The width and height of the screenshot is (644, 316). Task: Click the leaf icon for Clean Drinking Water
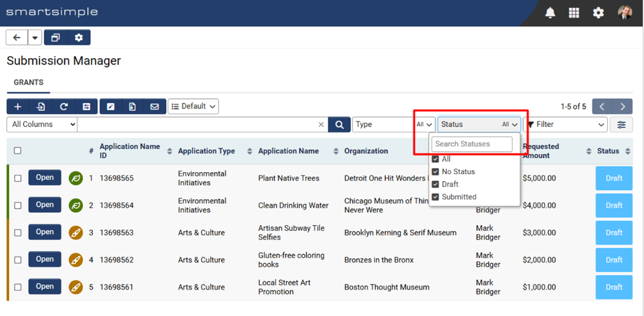point(75,206)
